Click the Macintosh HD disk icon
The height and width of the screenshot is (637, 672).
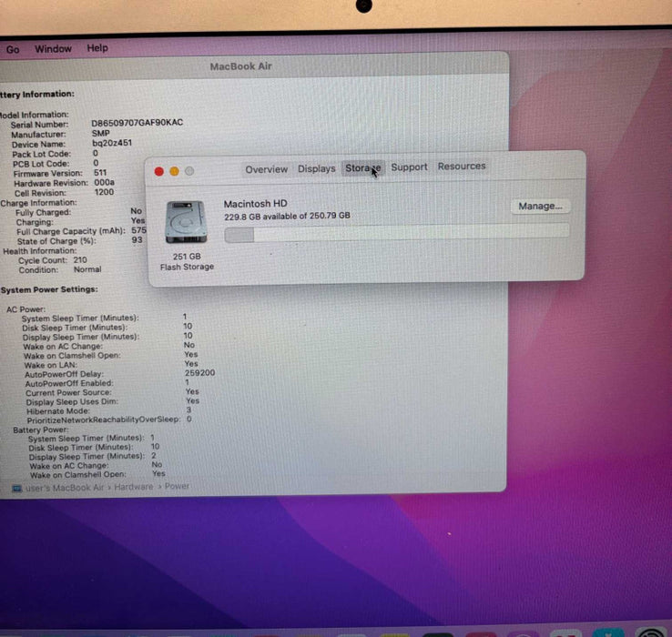(x=187, y=222)
